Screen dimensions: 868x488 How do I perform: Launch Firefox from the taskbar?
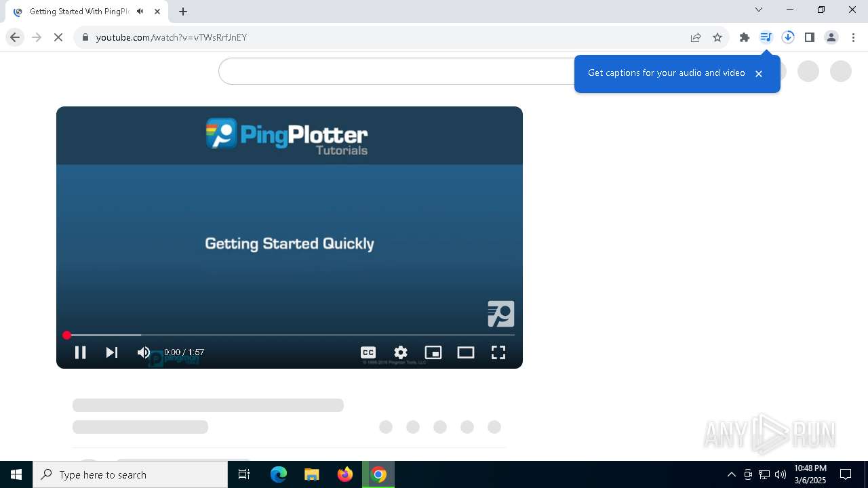[345, 474]
